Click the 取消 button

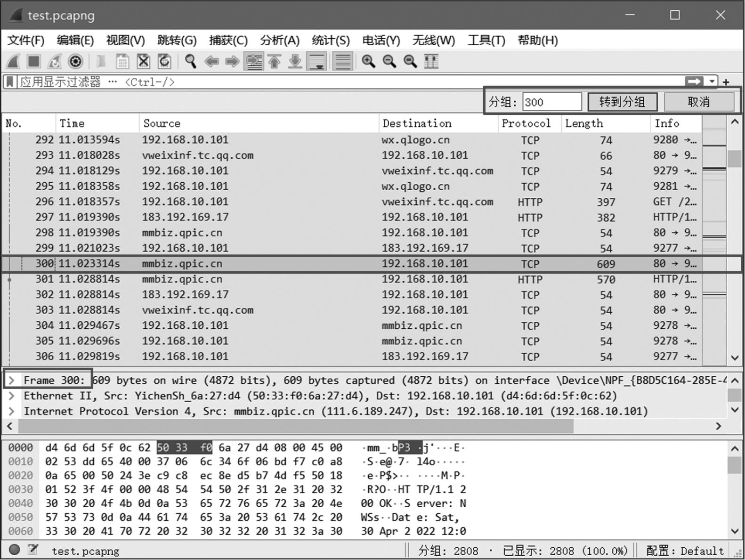698,102
